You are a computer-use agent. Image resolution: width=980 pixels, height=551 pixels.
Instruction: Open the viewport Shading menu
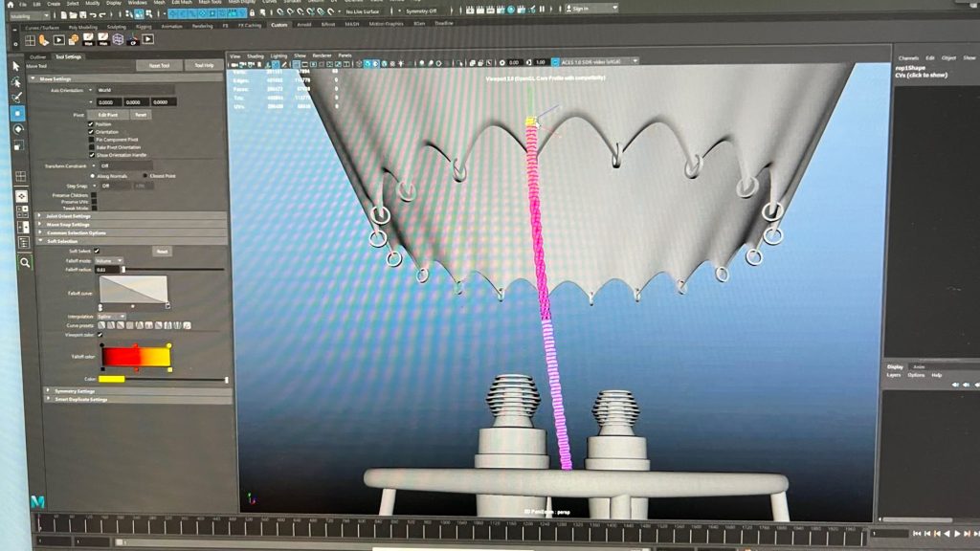click(x=255, y=56)
